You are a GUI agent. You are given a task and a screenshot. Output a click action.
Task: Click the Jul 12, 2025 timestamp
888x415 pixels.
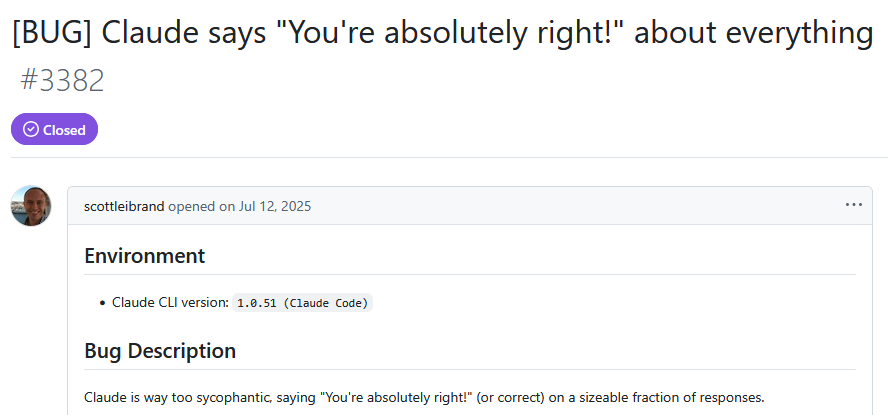274,206
